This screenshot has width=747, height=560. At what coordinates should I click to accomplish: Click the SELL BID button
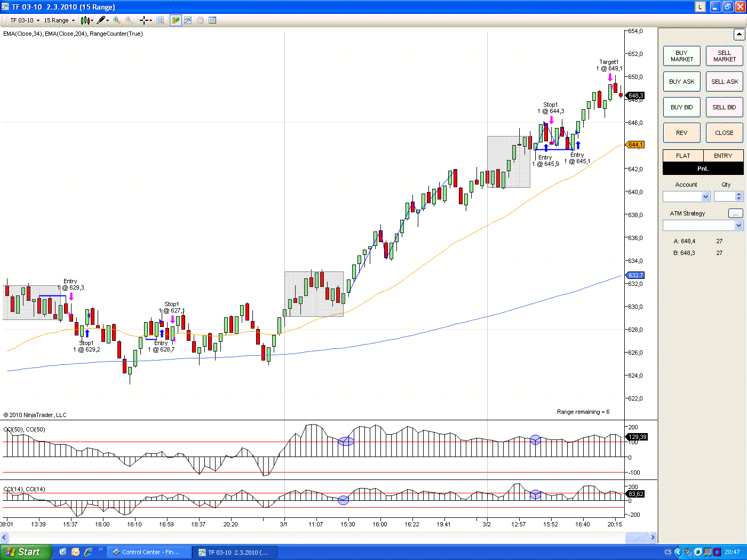click(725, 107)
